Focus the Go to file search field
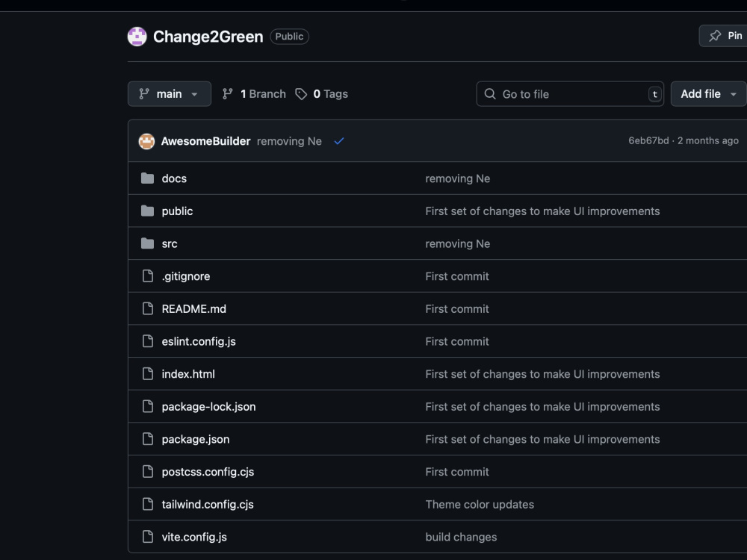 point(570,94)
